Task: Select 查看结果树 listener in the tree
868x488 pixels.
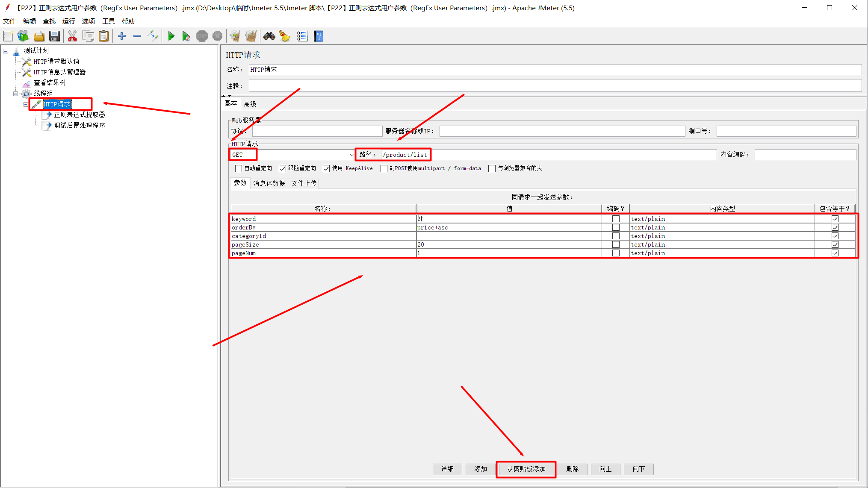Action: tap(50, 82)
